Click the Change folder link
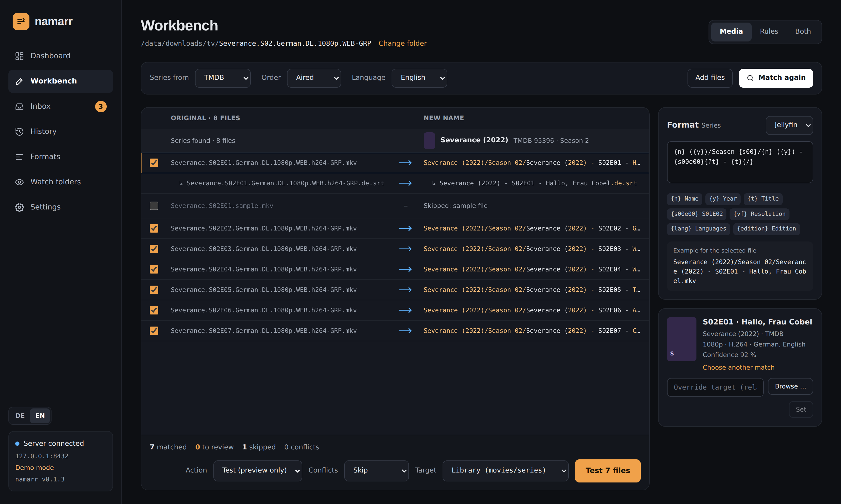 click(x=402, y=44)
